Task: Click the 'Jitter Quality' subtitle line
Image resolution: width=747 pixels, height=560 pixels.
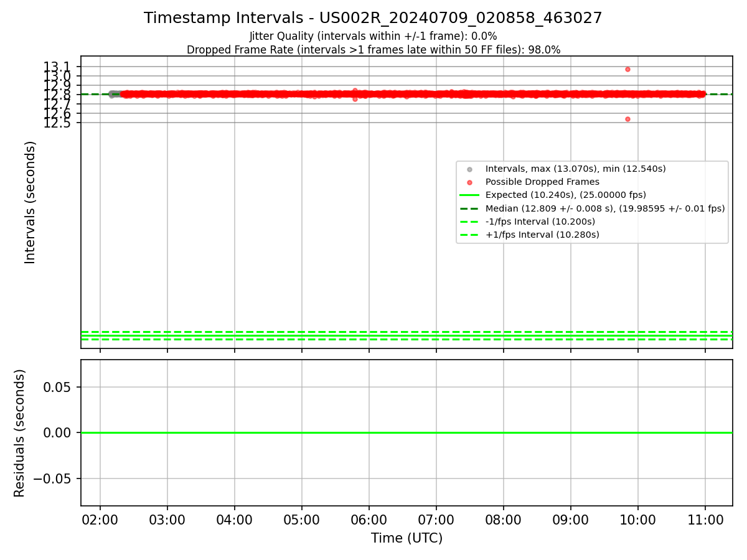Action: (373, 37)
